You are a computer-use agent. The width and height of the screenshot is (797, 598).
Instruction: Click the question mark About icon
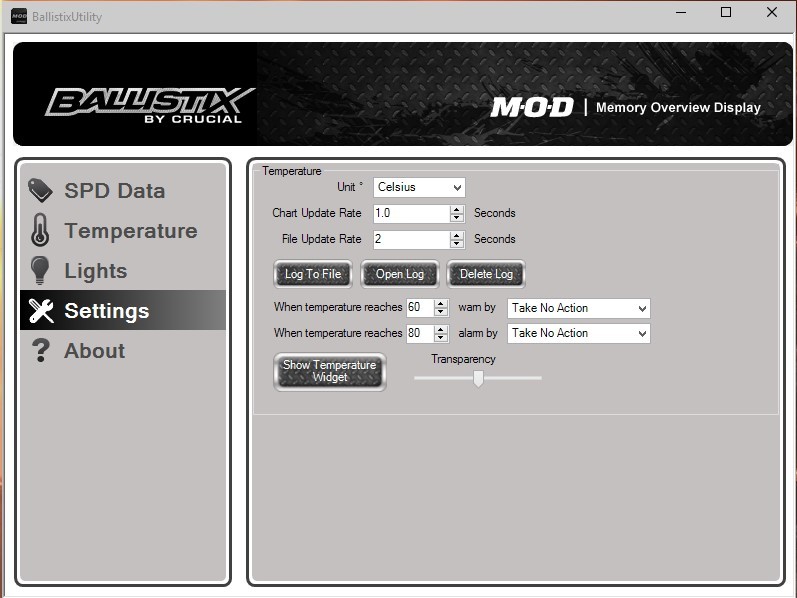tap(41, 350)
